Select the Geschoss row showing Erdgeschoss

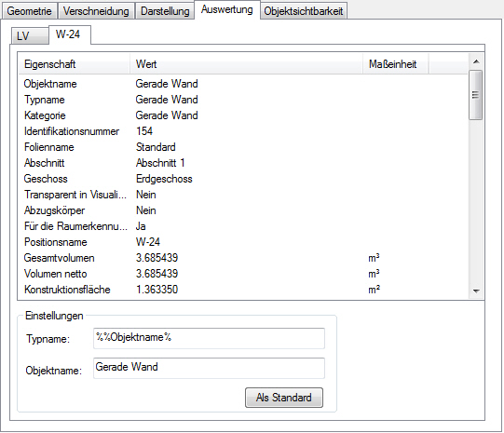click(x=243, y=179)
